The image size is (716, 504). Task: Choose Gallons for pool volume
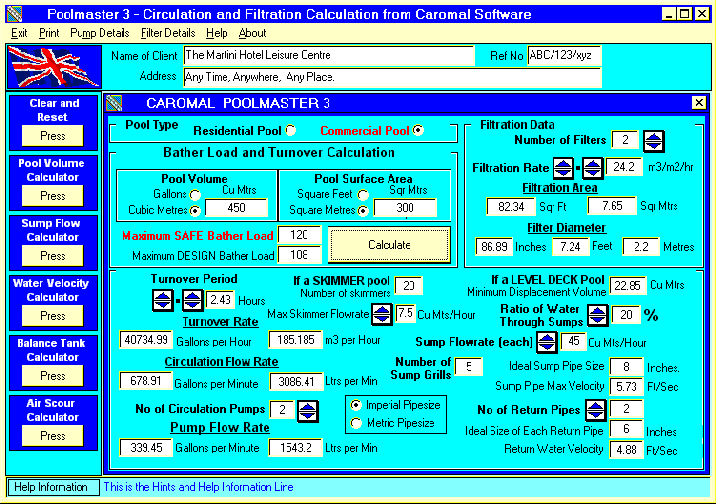(195, 195)
